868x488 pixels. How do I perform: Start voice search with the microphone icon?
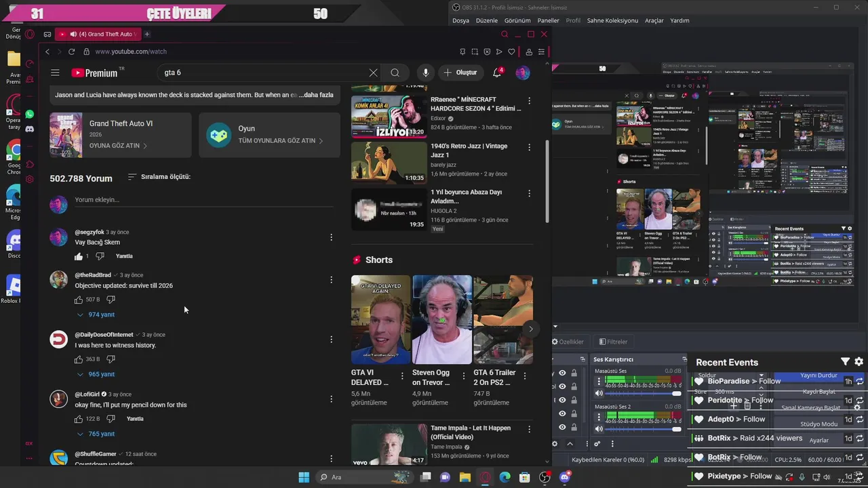[425, 73]
